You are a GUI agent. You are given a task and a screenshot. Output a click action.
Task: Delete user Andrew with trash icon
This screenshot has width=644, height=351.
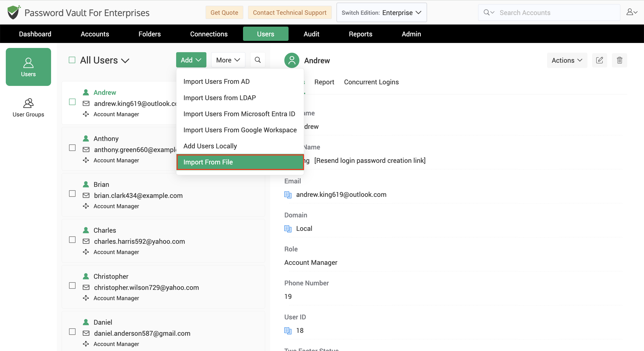click(620, 60)
